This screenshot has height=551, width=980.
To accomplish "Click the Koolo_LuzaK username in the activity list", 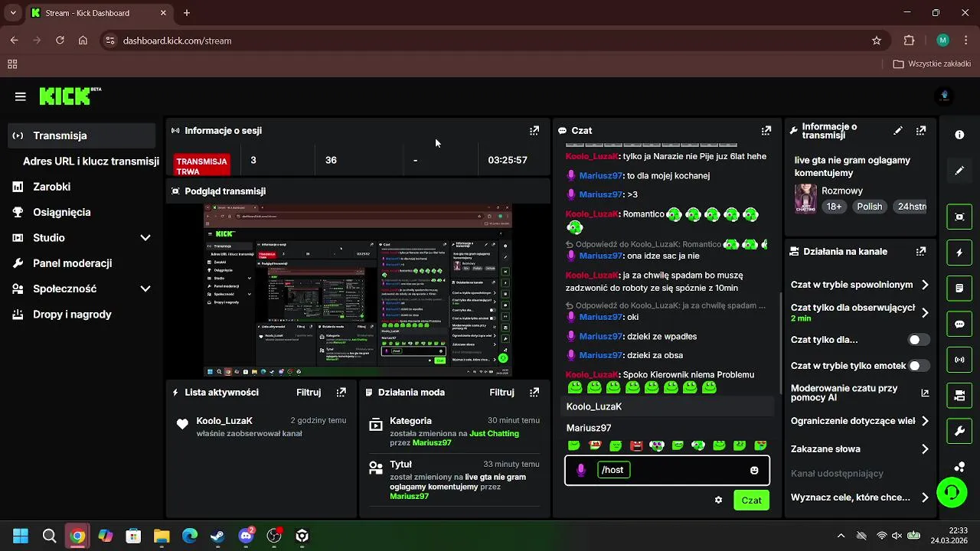I will [224, 421].
